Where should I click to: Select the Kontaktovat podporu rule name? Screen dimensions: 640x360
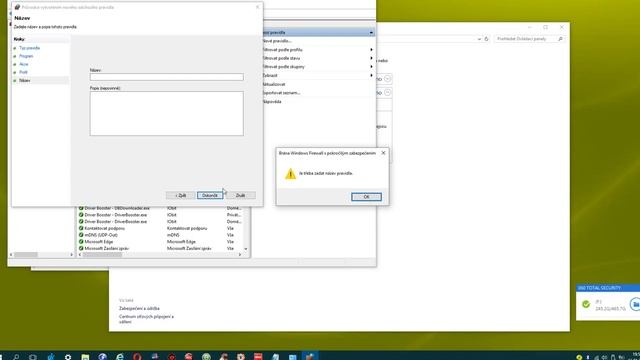tap(104, 228)
